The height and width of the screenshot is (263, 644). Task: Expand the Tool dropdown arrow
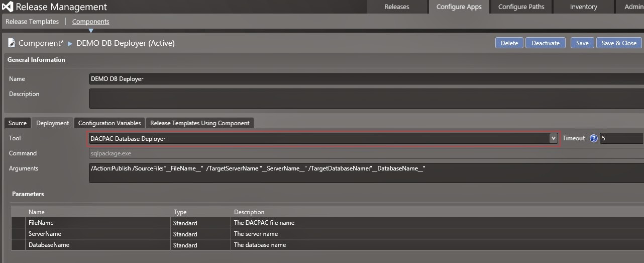[553, 138]
